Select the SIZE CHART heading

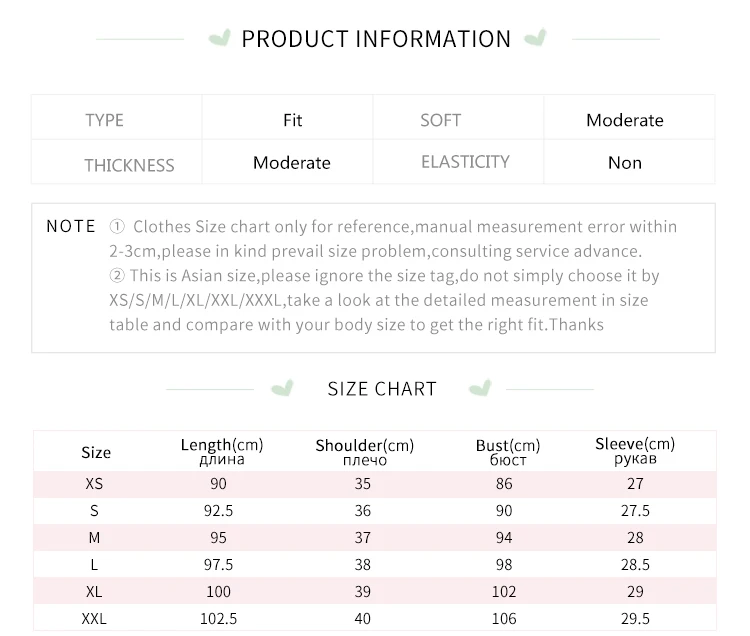tap(382, 389)
